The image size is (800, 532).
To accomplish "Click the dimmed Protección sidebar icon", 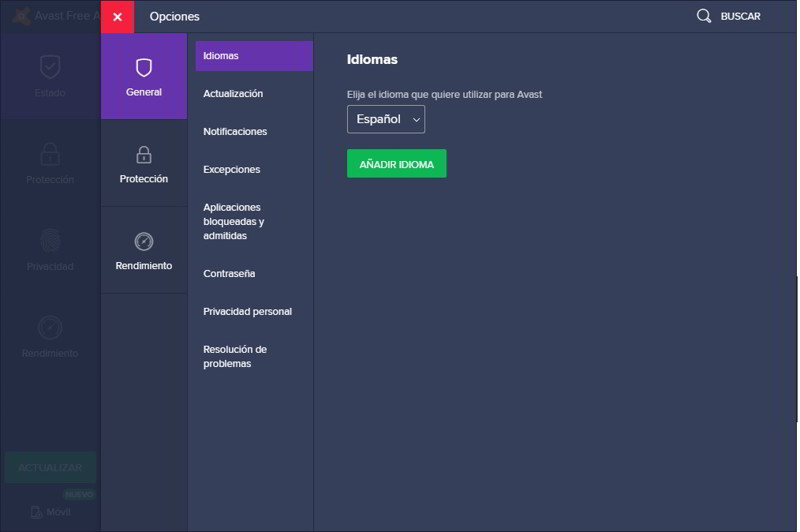I will click(50, 154).
